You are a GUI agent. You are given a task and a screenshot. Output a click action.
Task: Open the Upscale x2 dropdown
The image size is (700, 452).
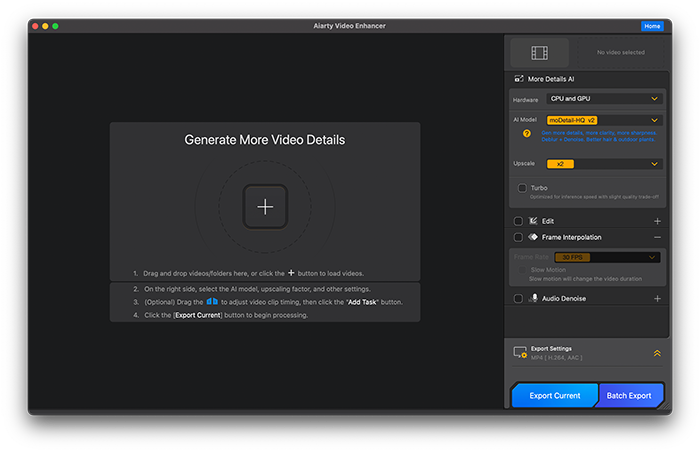[604, 164]
